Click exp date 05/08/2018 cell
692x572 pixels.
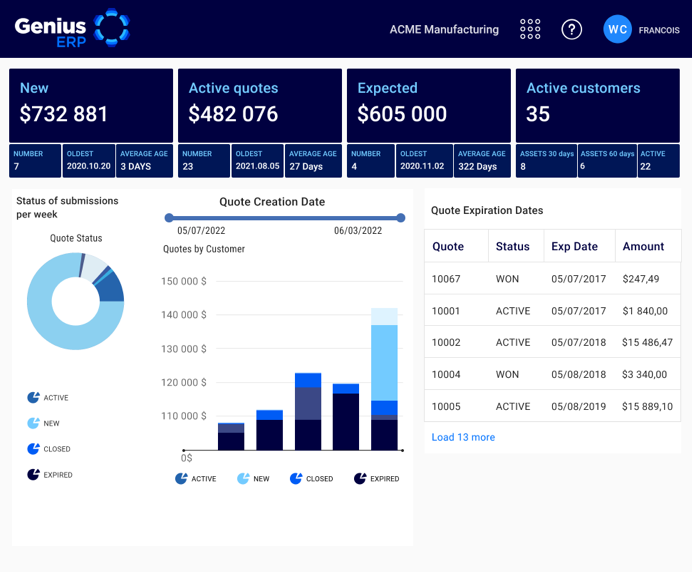[x=579, y=374]
